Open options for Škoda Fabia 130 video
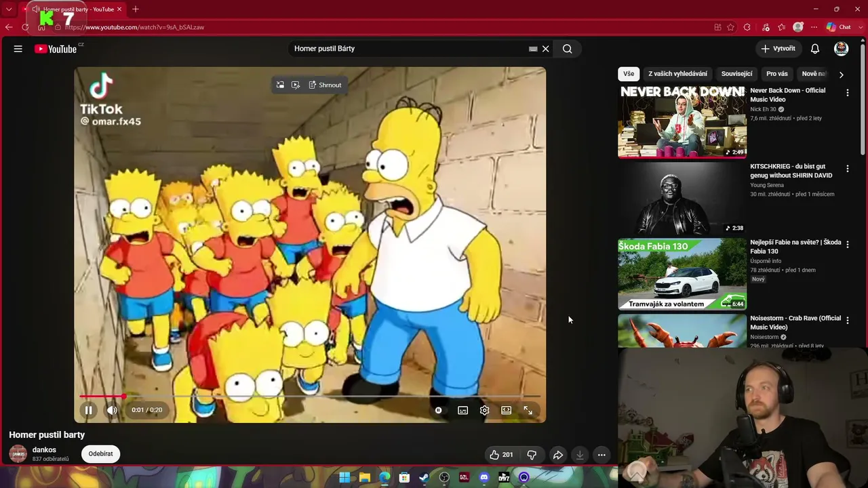Image resolution: width=868 pixels, height=488 pixels. coord(847,245)
